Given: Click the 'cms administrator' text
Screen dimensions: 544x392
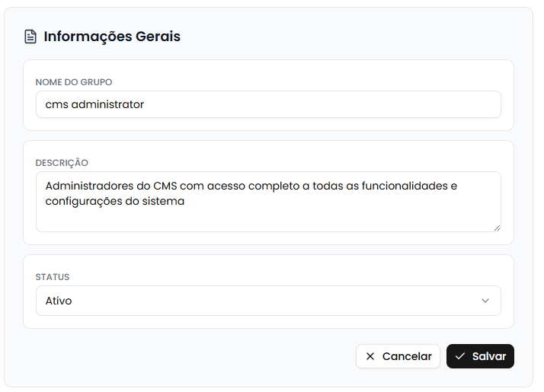Looking at the screenshot, I should [94, 104].
